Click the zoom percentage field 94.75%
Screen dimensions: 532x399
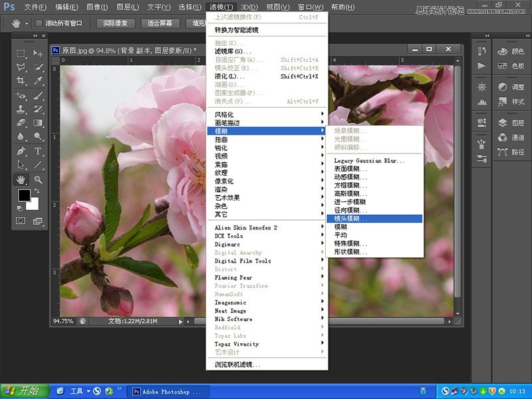click(x=63, y=321)
